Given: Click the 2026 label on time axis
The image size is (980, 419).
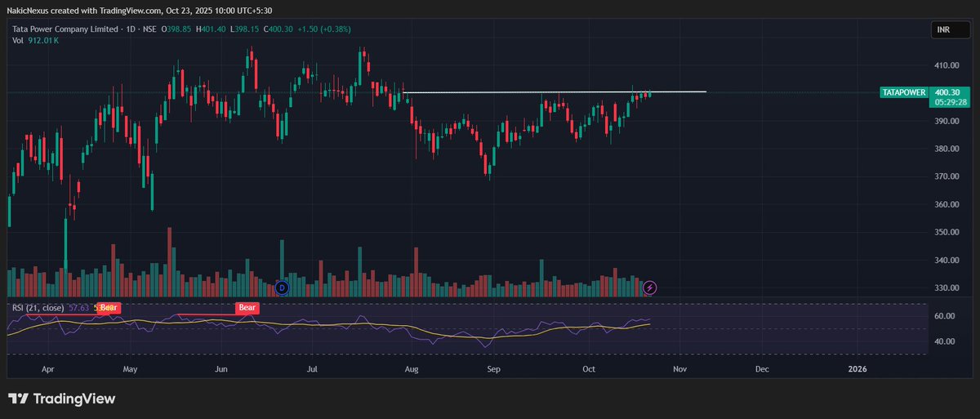Looking at the screenshot, I should coord(857,369).
